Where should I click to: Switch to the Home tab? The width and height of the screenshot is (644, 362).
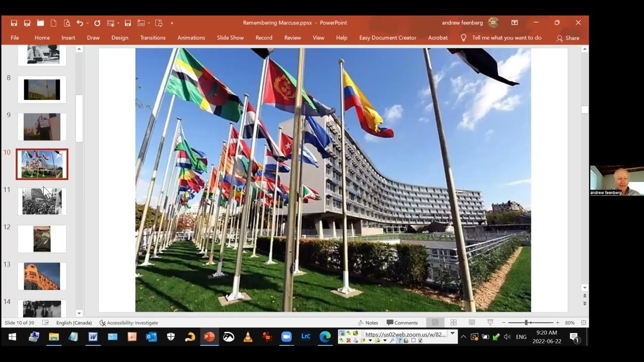point(42,38)
